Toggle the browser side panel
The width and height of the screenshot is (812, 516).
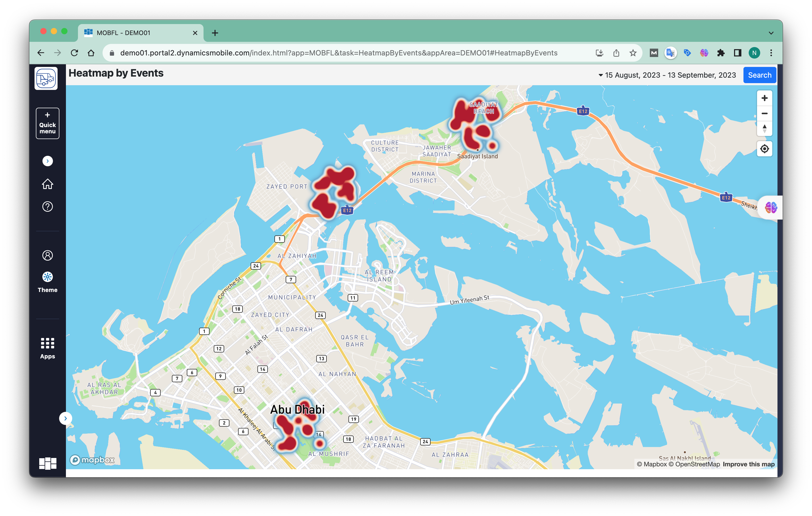(737, 53)
